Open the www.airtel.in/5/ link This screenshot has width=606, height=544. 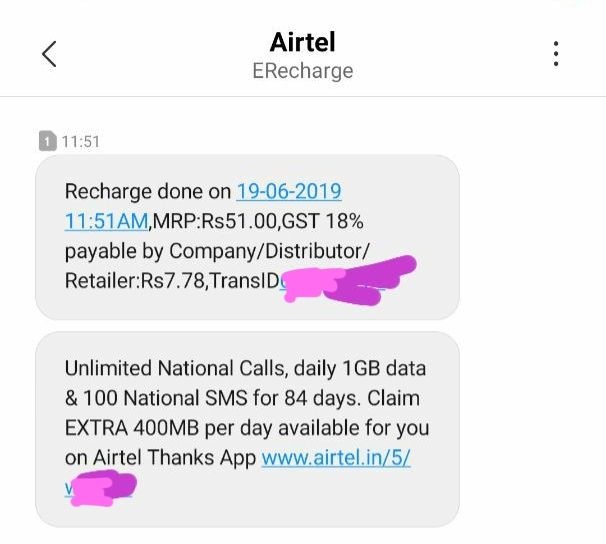[336, 458]
